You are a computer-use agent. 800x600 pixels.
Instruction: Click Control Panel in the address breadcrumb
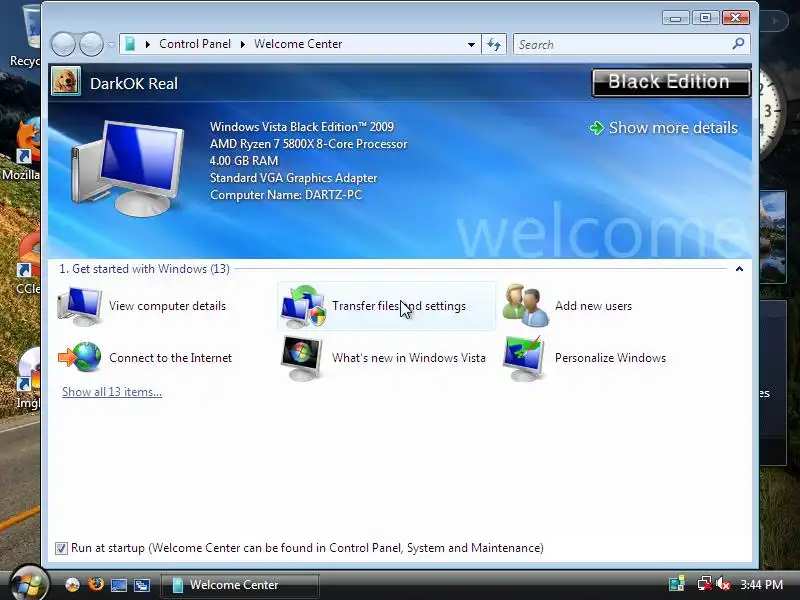[x=195, y=44]
